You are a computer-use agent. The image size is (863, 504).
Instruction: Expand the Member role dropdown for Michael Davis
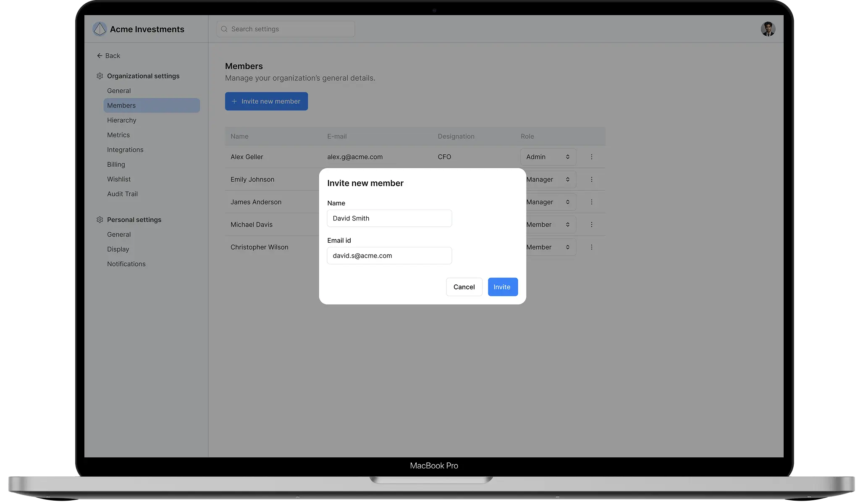(x=551, y=225)
